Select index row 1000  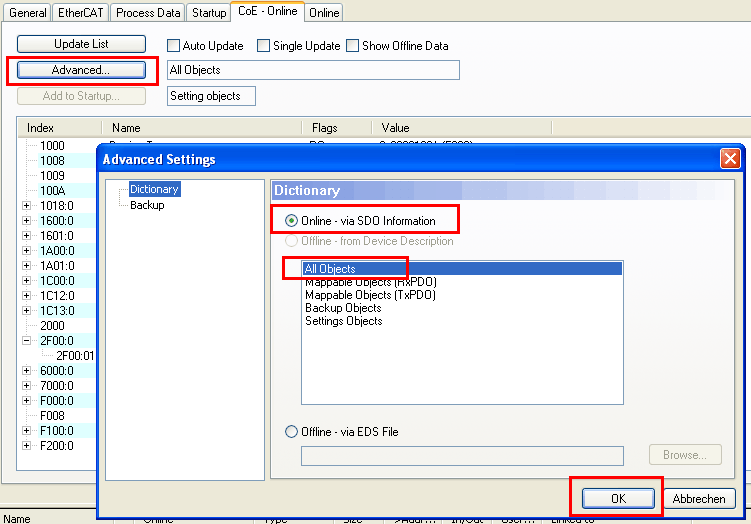tap(52, 146)
